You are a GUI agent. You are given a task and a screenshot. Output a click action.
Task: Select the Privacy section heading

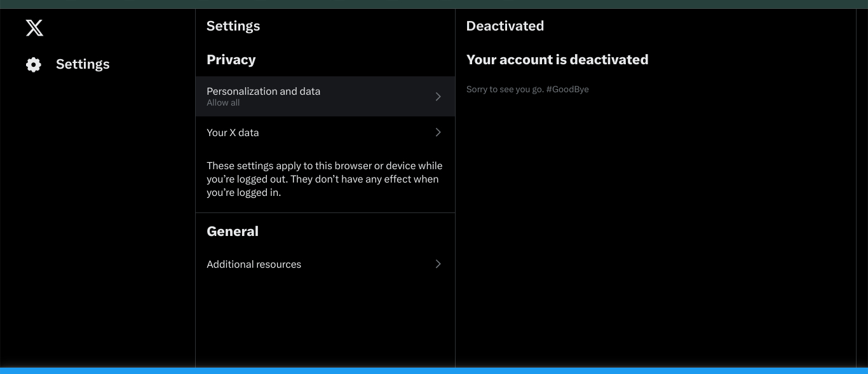point(231,60)
